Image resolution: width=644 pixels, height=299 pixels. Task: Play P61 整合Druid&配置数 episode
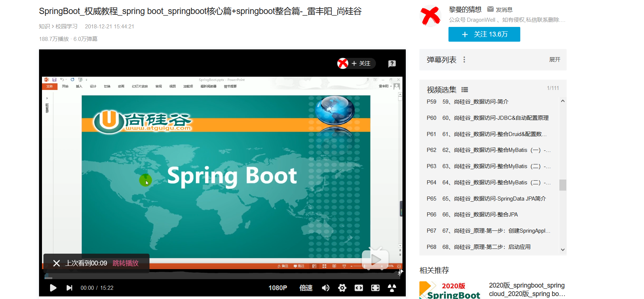[489, 134]
